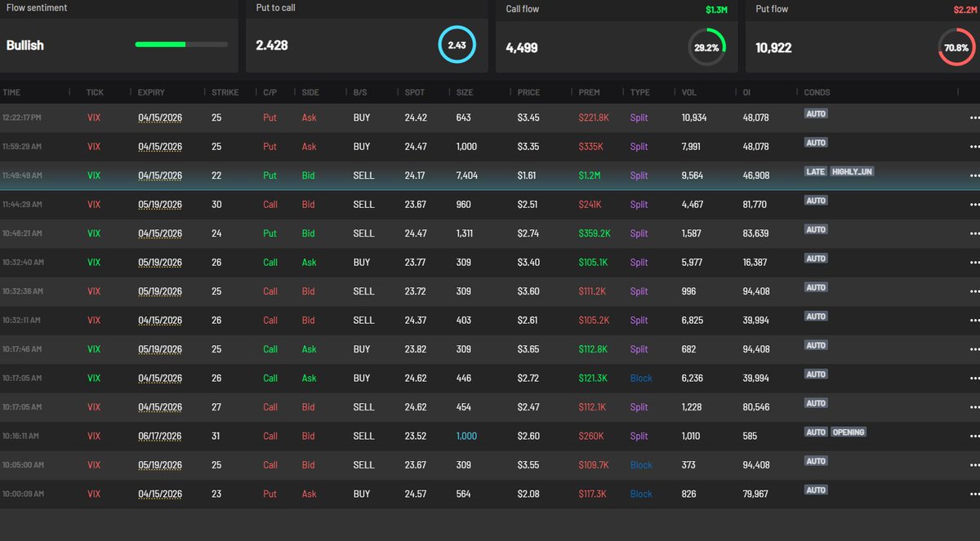
Task: Click Block type on 10:05:00 AM row
Action: pyautogui.click(x=641, y=465)
